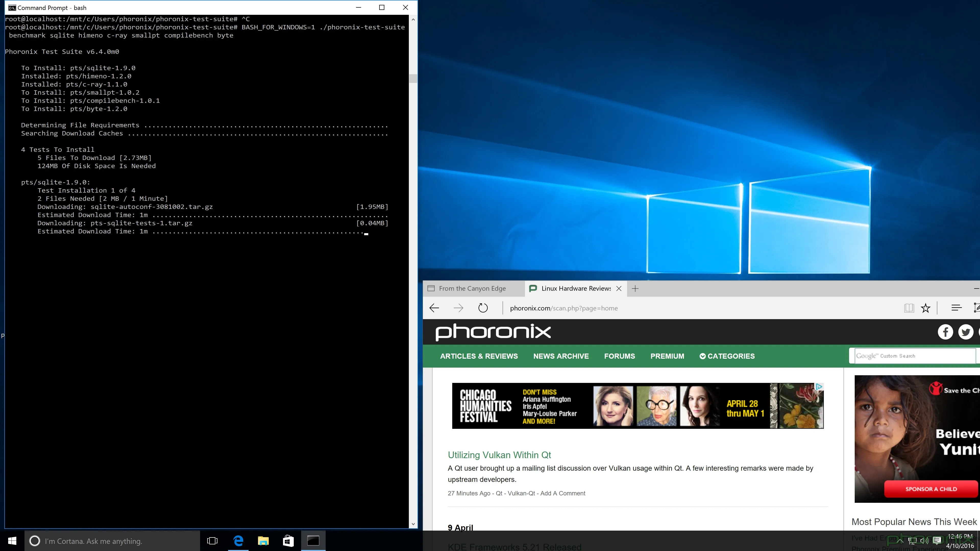Screen dimensions: 980x551
Task: Open the network status tray icon
Action: pyautogui.click(x=912, y=541)
